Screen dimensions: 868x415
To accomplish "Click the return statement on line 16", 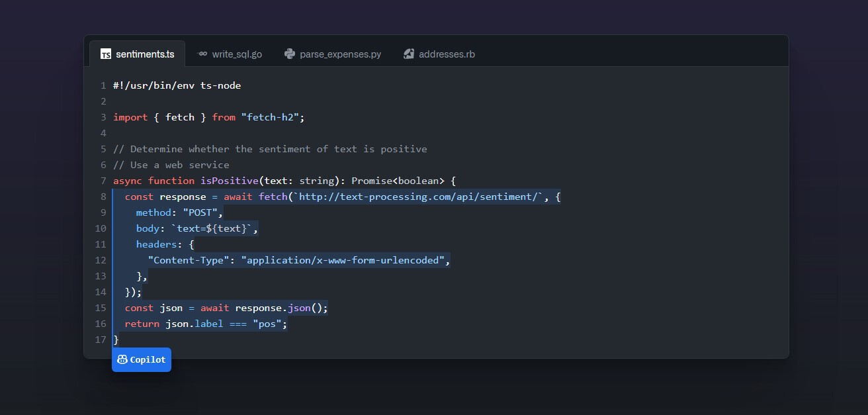I will [198, 323].
